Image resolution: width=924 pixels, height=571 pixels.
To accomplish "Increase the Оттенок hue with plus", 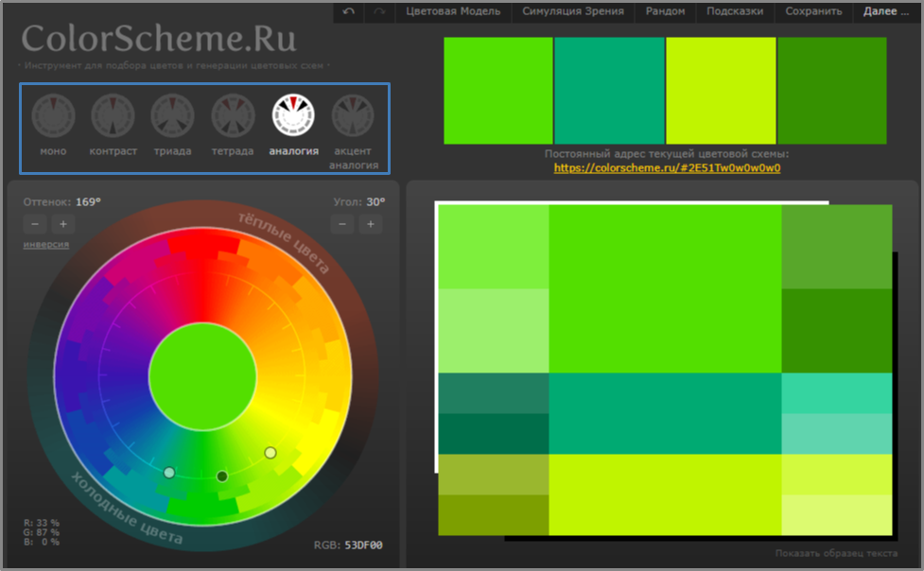I will click(63, 224).
